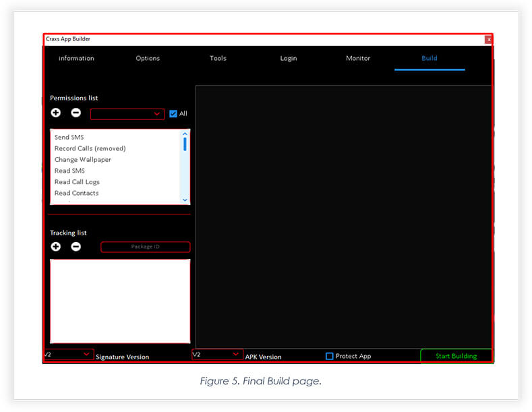Close the Craxs App Builder window
Viewport: 532px width, 412px height.
tap(488, 40)
